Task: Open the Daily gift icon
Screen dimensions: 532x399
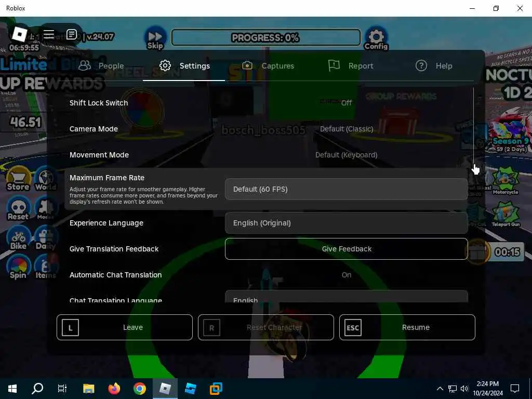Action: pos(46,238)
